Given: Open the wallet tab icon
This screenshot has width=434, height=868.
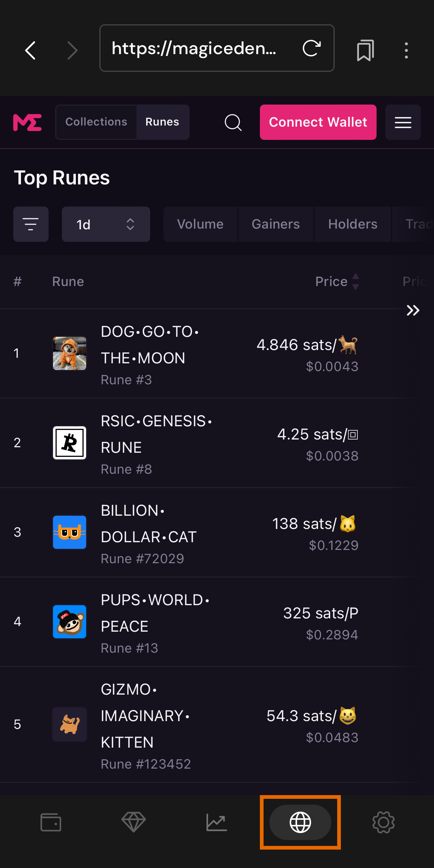Looking at the screenshot, I should pos(51,822).
